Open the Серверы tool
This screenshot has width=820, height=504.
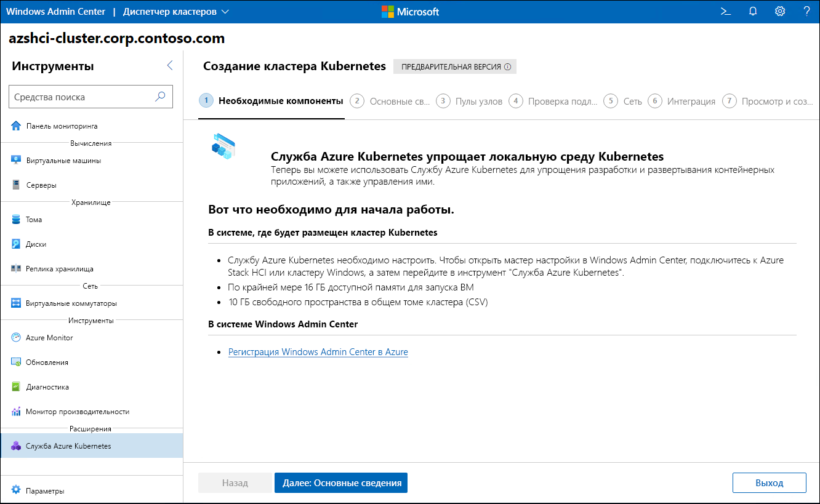(92, 185)
